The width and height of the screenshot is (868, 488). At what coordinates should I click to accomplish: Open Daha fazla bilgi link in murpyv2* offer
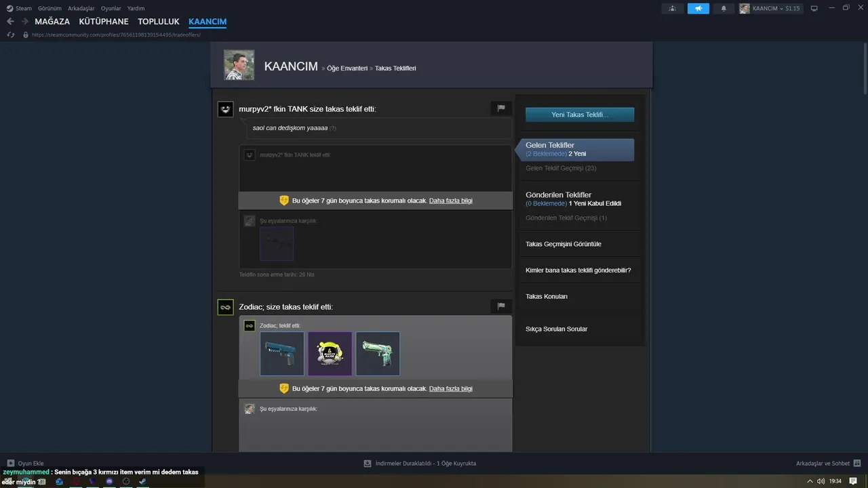pyautogui.click(x=451, y=201)
